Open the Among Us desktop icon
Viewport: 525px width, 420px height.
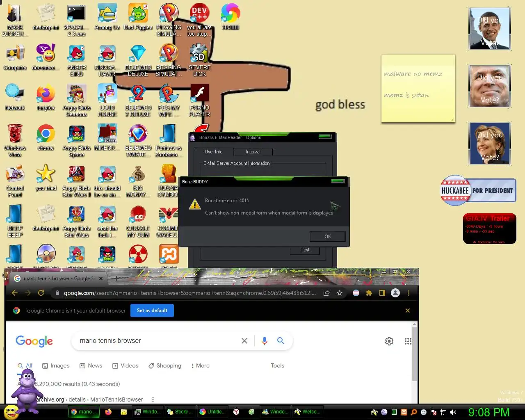click(107, 17)
